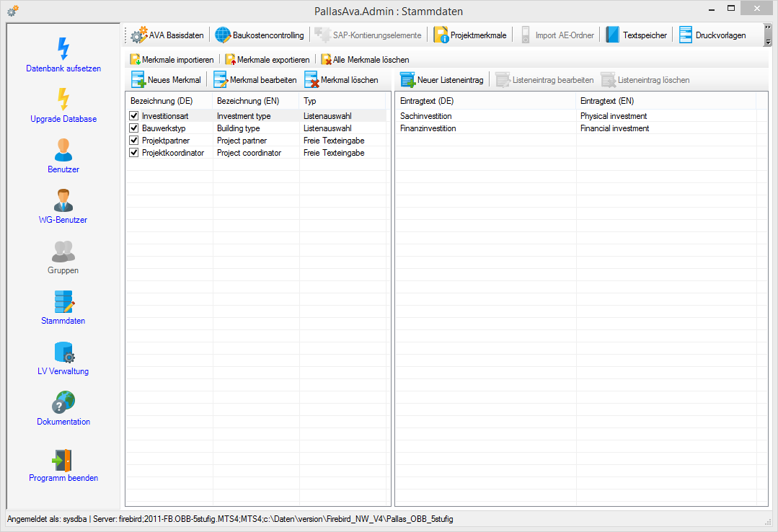Click the Merkmal löschen delete icon
The width and height of the screenshot is (778, 532).
click(311, 80)
